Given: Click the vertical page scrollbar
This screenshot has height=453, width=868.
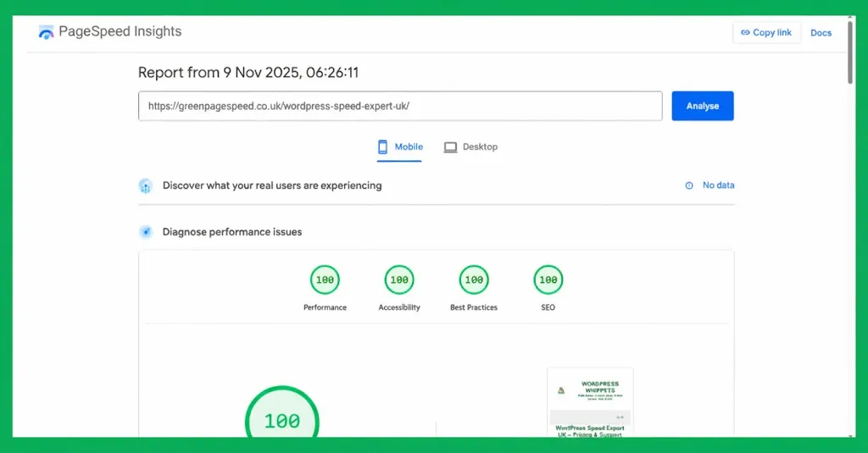Looking at the screenshot, I should (850, 51).
